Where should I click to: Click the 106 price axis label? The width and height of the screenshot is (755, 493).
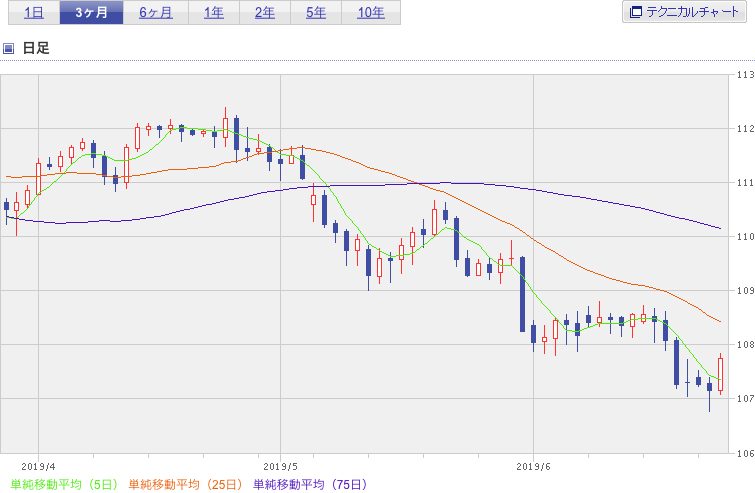point(745,453)
